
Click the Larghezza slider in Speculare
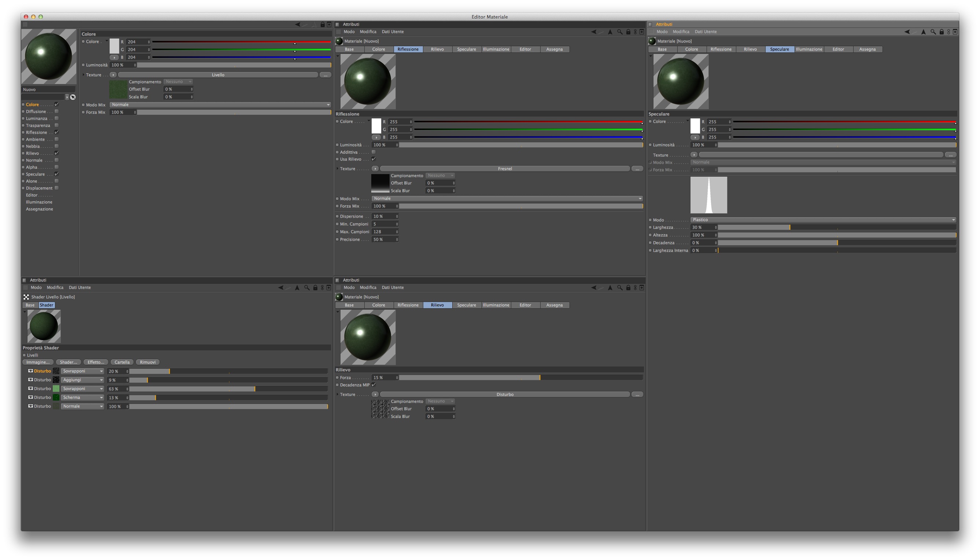[837, 228]
